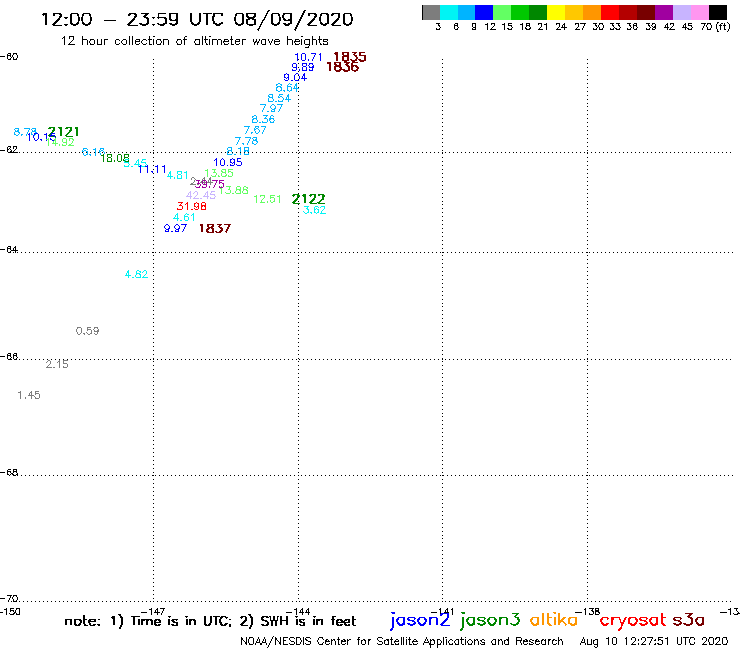Click the wave height value '3.62'
This screenshot has width=740, height=650.
coord(314,210)
